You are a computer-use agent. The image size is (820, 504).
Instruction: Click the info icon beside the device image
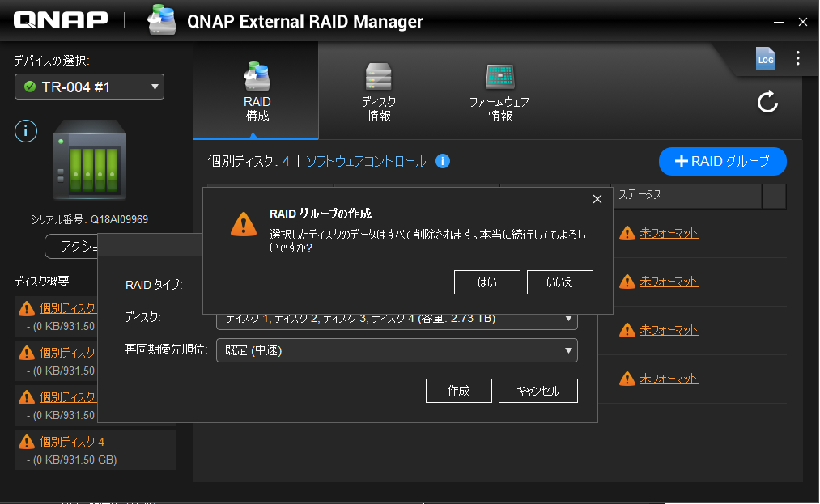point(26,130)
